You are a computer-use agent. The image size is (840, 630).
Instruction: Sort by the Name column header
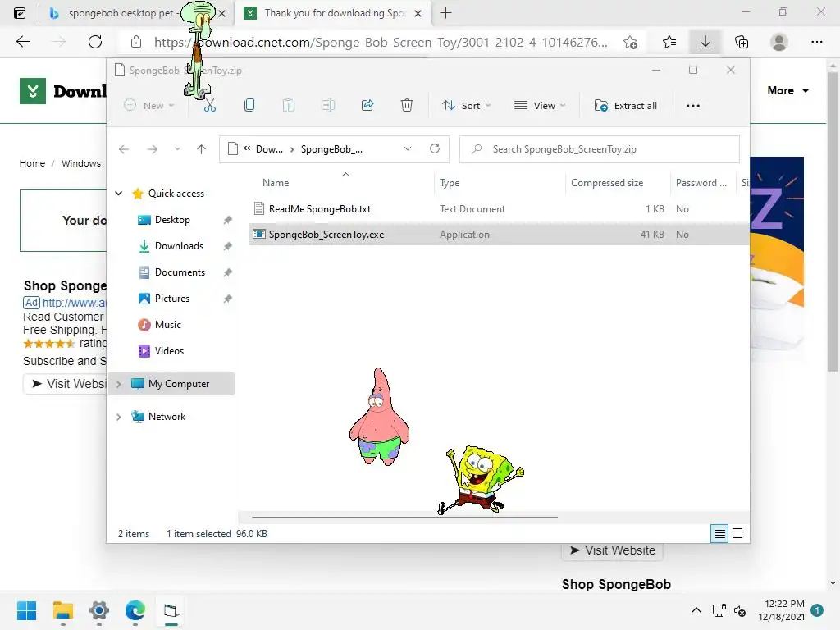[276, 183]
